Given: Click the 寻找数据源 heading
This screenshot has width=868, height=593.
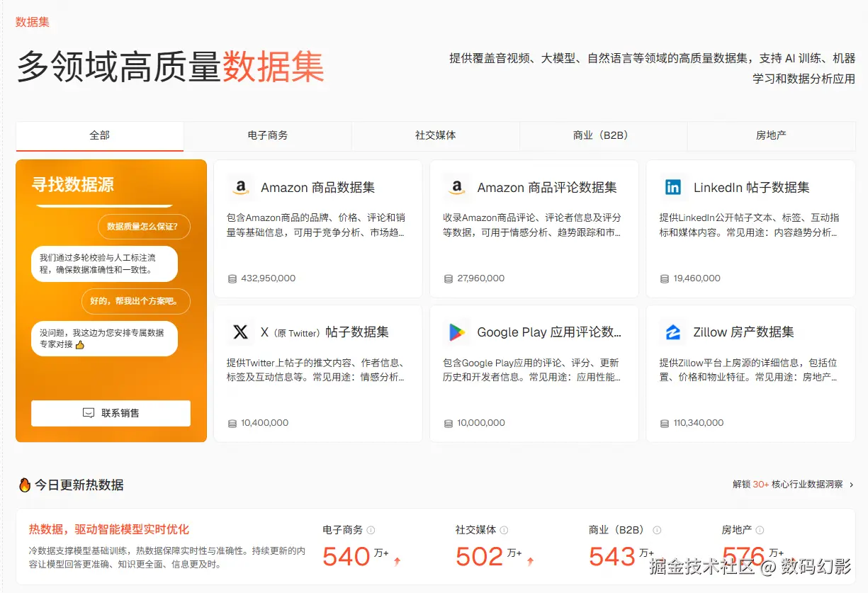Looking at the screenshot, I should (73, 185).
